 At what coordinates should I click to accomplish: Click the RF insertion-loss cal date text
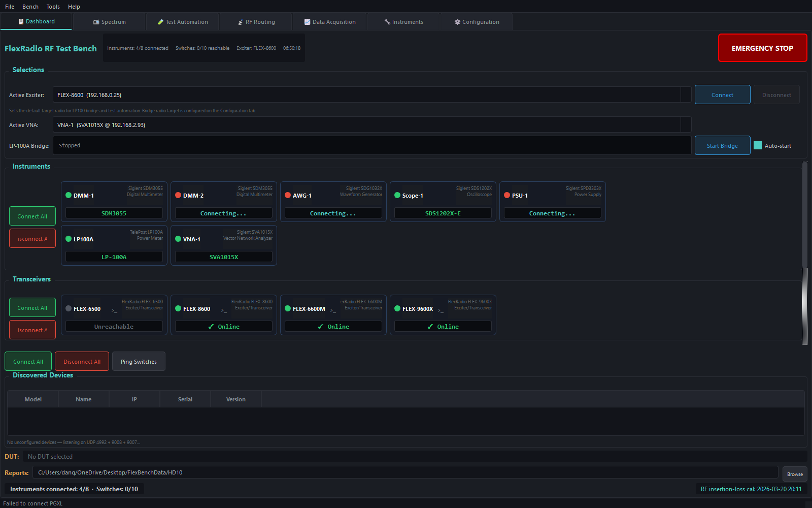click(x=751, y=489)
